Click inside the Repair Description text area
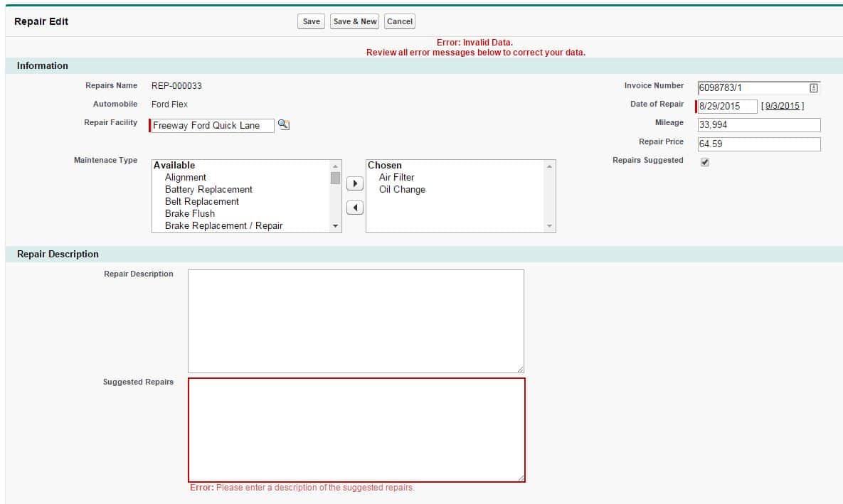This screenshot has width=843, height=504. click(355, 318)
